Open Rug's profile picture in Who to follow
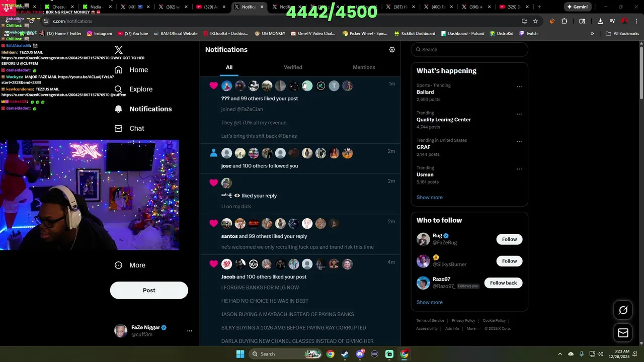Viewport: 644px width, 362px height. (423, 239)
